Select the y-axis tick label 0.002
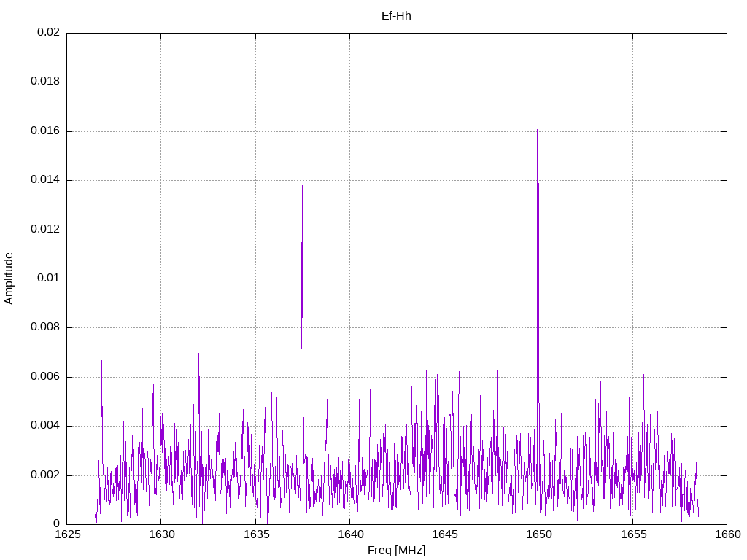This screenshot has width=747, height=560. coord(45,475)
